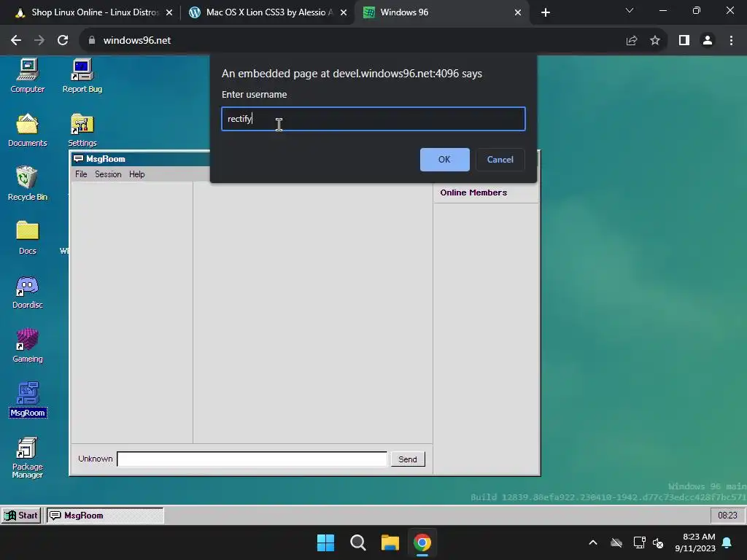The width and height of the screenshot is (747, 560).
Task: Click the muted volume tray icon
Action: point(659,542)
